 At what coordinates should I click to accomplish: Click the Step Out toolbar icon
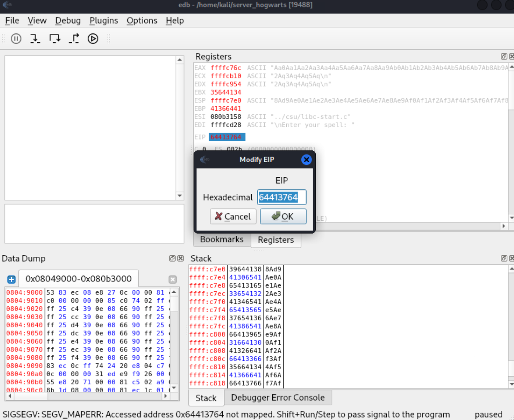click(74, 38)
